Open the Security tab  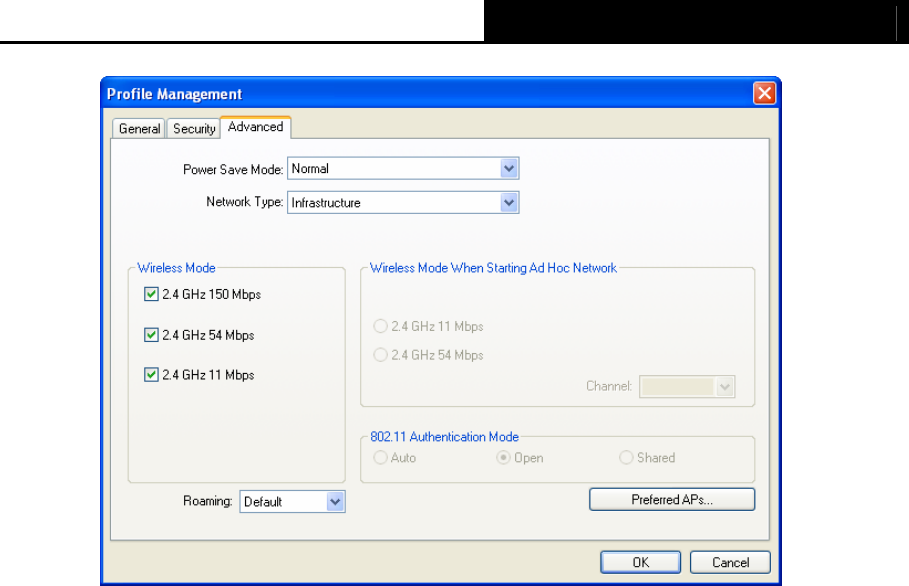(194, 129)
